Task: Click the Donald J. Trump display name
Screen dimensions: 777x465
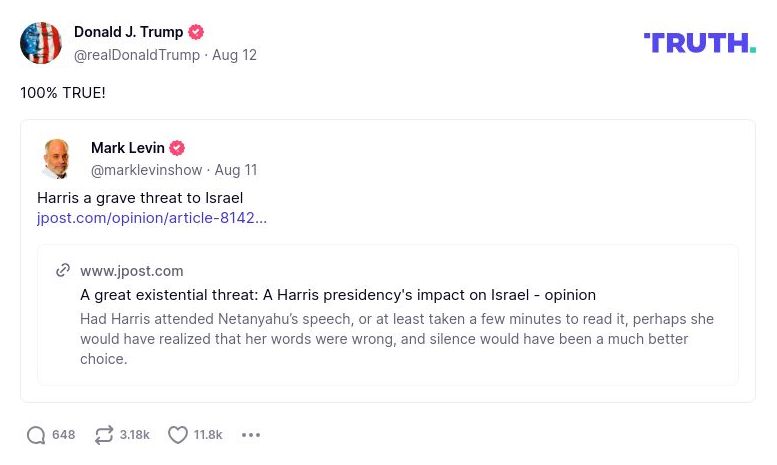Action: click(128, 32)
